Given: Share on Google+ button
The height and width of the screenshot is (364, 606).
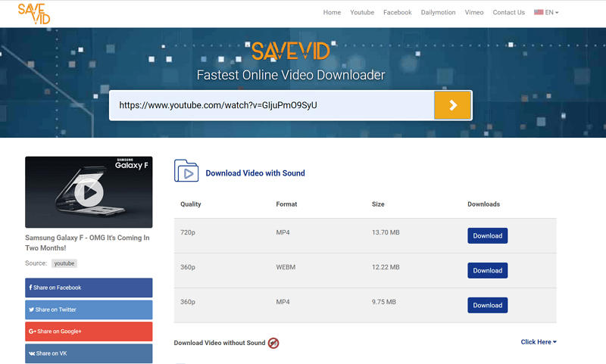Looking at the screenshot, I should 89,331.
